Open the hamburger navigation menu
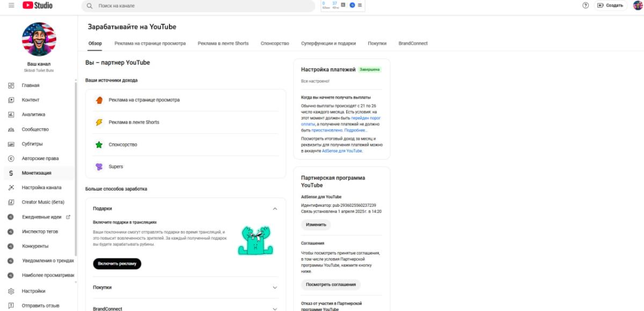This screenshot has width=644, height=311. click(x=11, y=5)
